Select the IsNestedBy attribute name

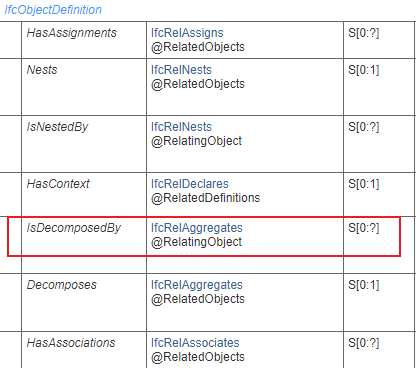[x=57, y=127]
